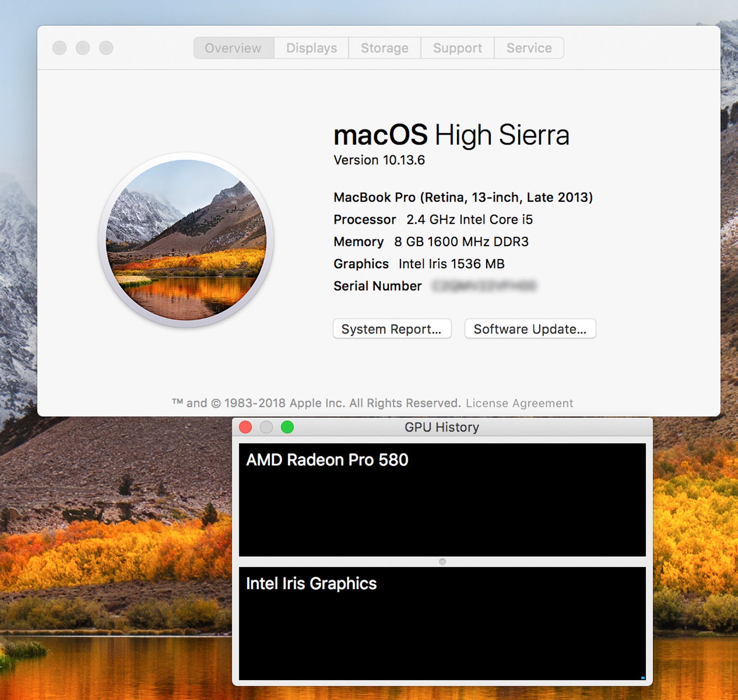Switch to the Displays tab

311,48
